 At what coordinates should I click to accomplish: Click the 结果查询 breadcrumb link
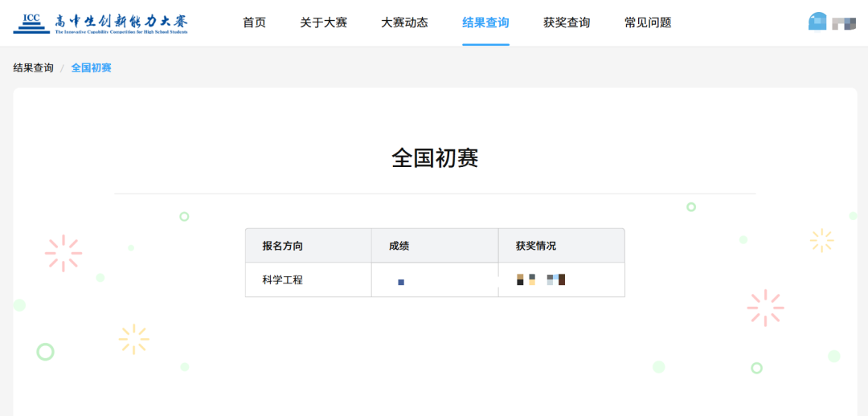(33, 67)
